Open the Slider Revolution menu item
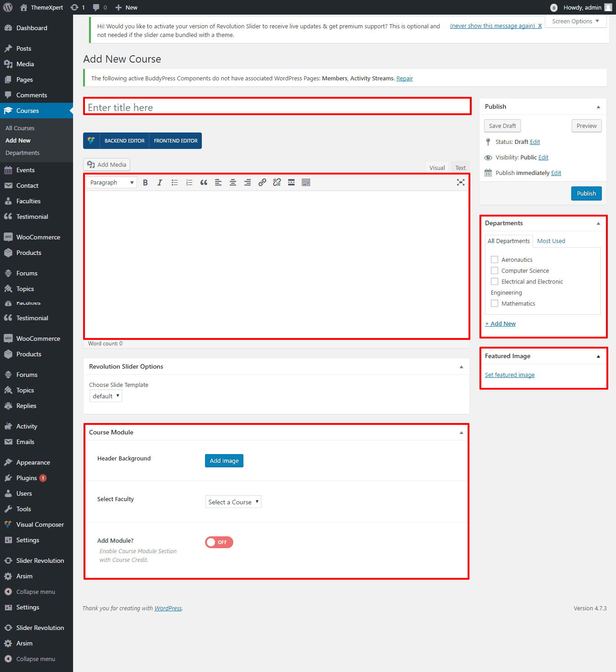The height and width of the screenshot is (672, 616). [40, 561]
